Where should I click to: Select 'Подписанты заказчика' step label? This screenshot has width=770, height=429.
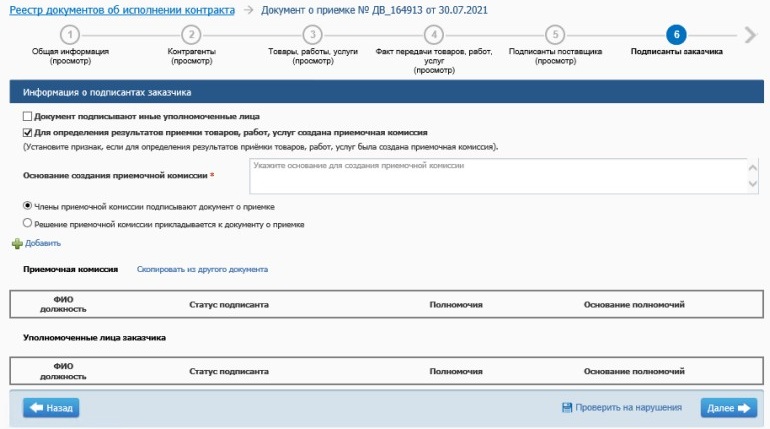pos(677,52)
